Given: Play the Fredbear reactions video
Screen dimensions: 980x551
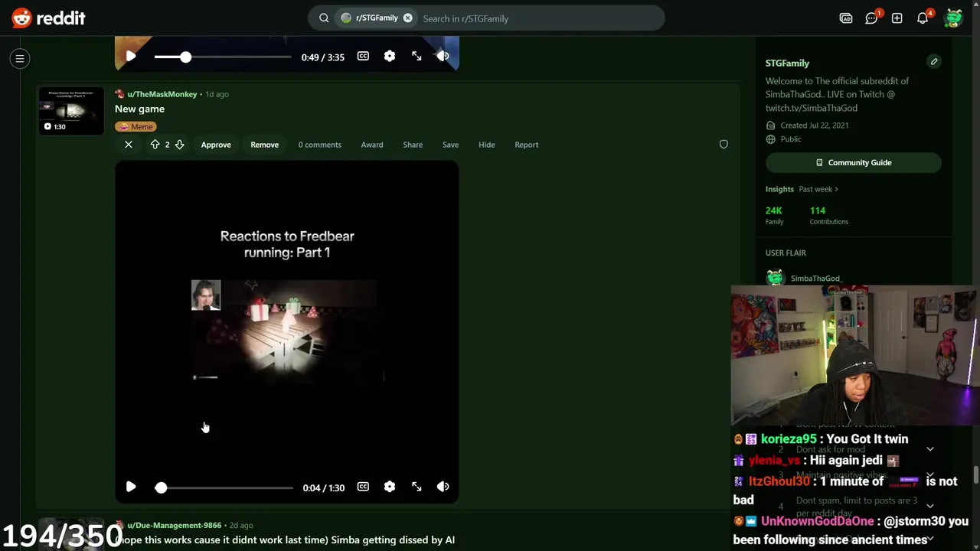Looking at the screenshot, I should click(x=131, y=487).
